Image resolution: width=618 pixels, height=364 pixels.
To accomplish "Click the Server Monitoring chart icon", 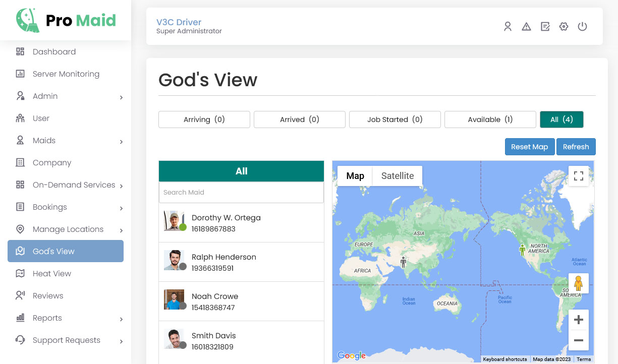I will [x=20, y=74].
